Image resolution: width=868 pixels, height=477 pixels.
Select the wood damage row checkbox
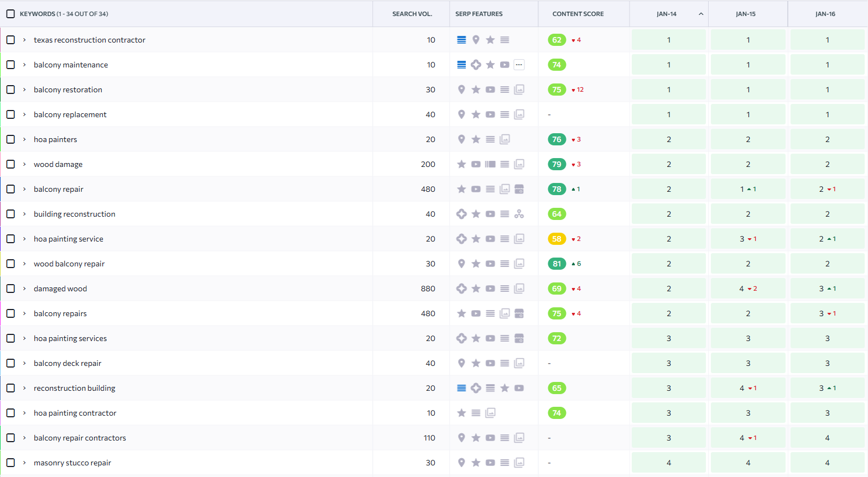(11, 164)
